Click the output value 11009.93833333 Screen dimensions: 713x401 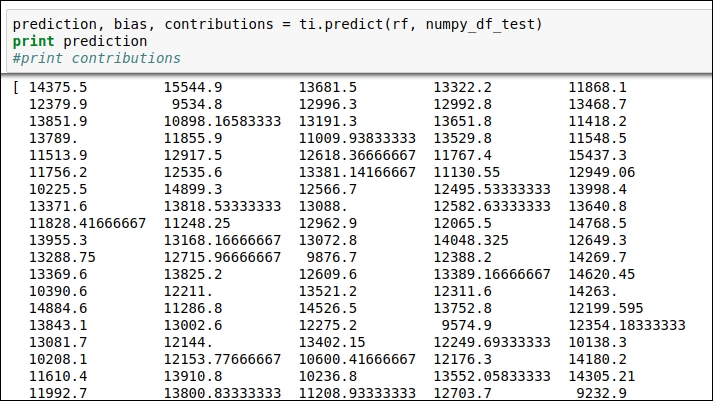(357, 138)
